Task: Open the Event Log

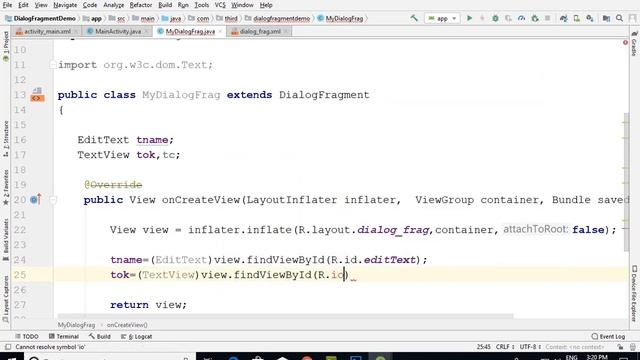Action: [x=608, y=336]
